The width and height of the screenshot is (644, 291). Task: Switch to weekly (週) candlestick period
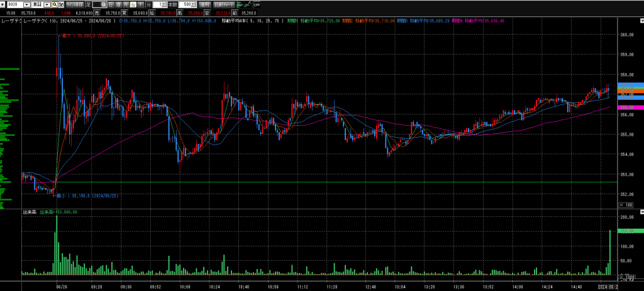[121, 4]
